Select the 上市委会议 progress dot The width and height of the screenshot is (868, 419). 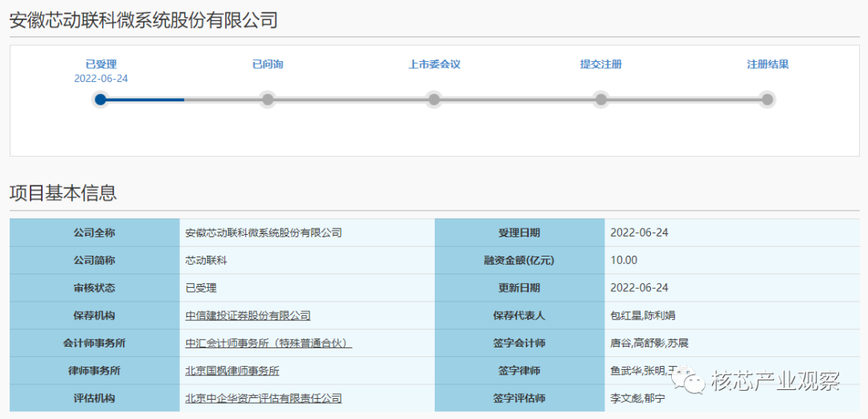434,100
